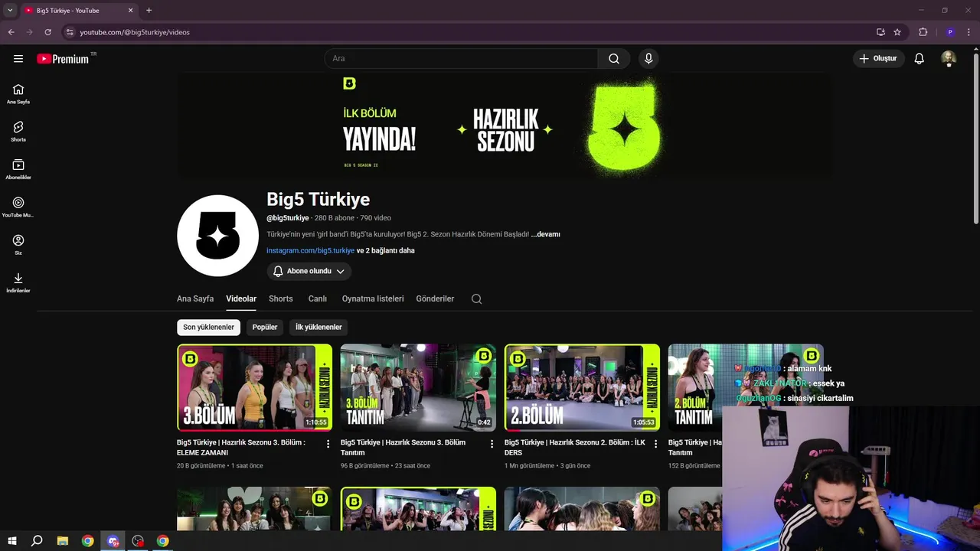Open options for 3. Bölüm ELEME ZAMANI video

coord(328,444)
